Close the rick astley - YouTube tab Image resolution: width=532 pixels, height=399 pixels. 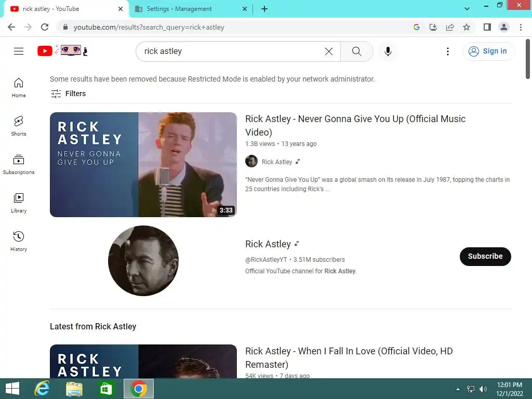[121, 9]
